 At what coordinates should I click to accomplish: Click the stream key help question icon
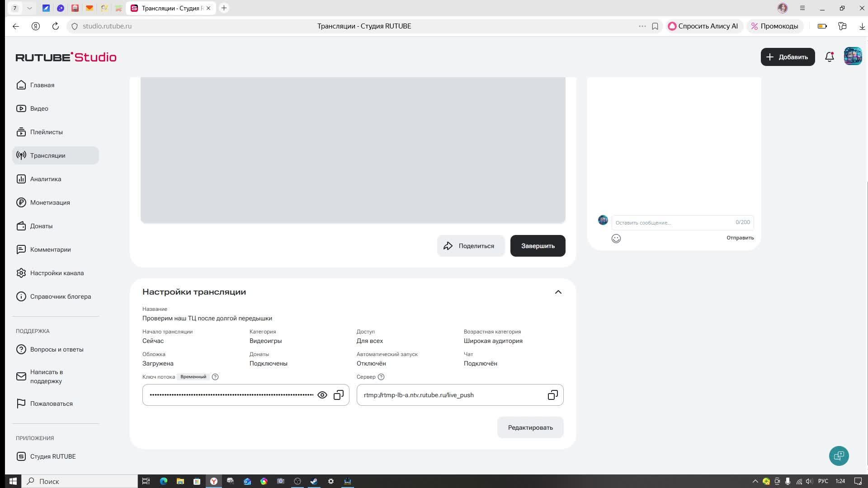pyautogui.click(x=215, y=377)
